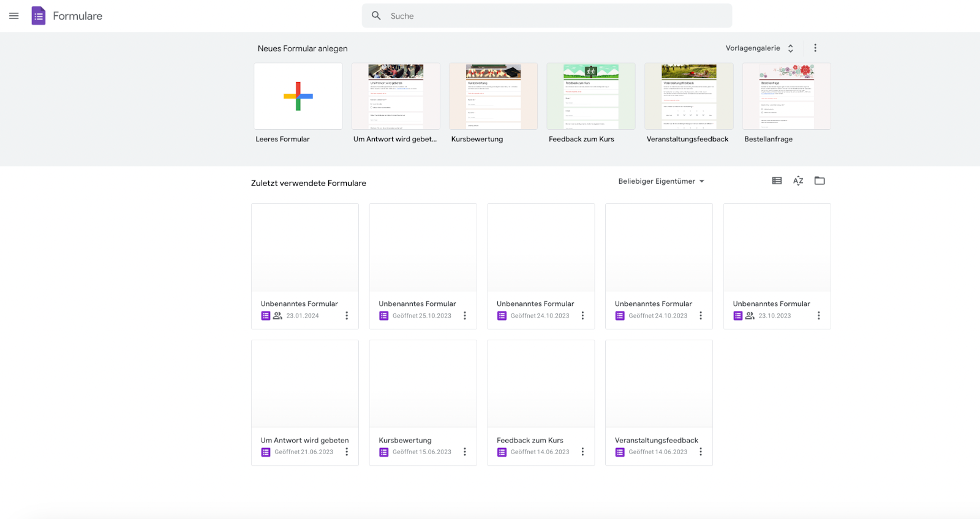Select the Feedback zum Kurs template thumbnail
Image resolution: width=980 pixels, height=519 pixels.
pyautogui.click(x=591, y=96)
